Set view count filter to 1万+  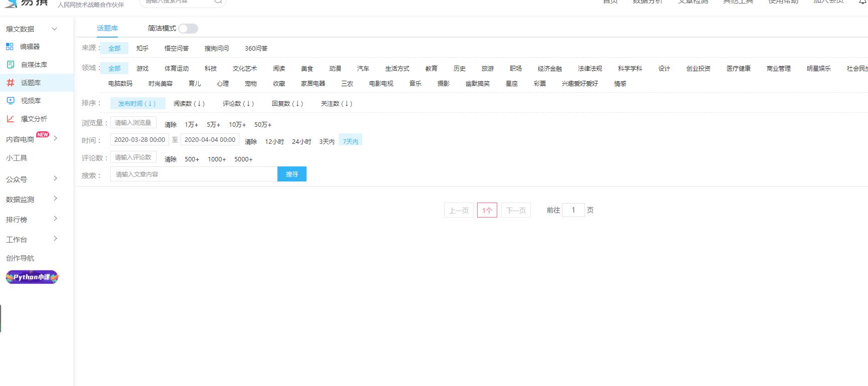192,125
